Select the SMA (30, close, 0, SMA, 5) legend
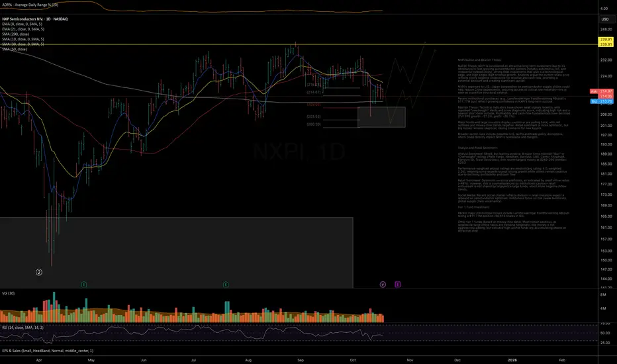Screen dimensions: 617x364 click(x=23, y=44)
